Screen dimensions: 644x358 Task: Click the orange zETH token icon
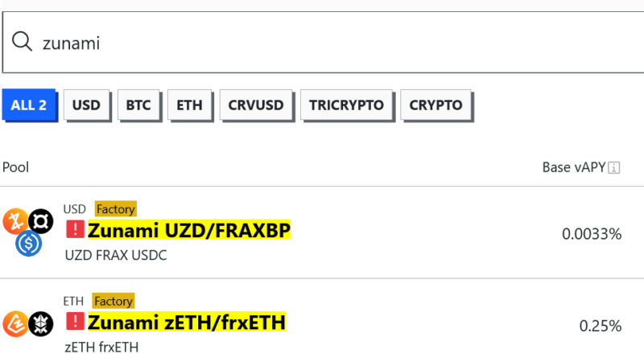[x=14, y=323]
